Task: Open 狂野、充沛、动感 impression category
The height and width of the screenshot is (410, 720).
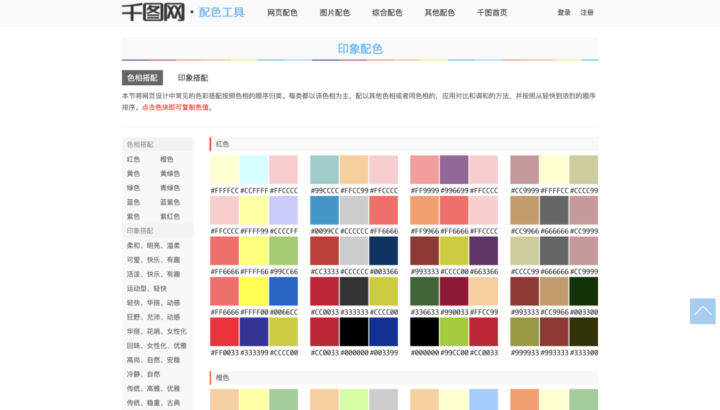Action: (x=153, y=317)
